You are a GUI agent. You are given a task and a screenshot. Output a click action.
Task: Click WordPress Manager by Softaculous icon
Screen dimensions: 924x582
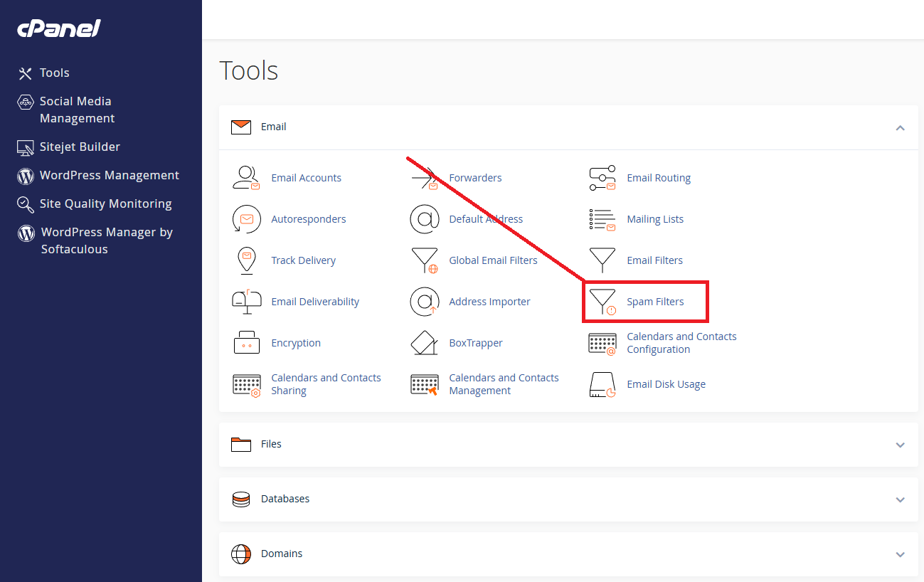coord(26,233)
